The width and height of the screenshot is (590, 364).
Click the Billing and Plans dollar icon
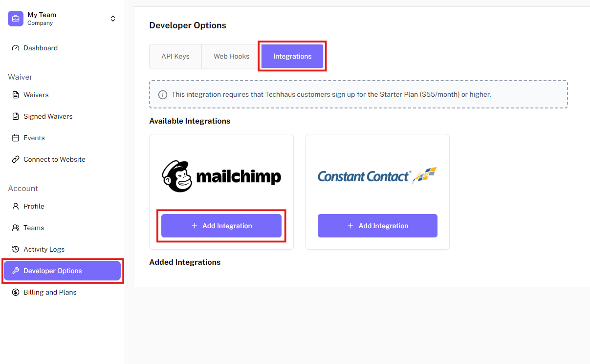pos(16,292)
